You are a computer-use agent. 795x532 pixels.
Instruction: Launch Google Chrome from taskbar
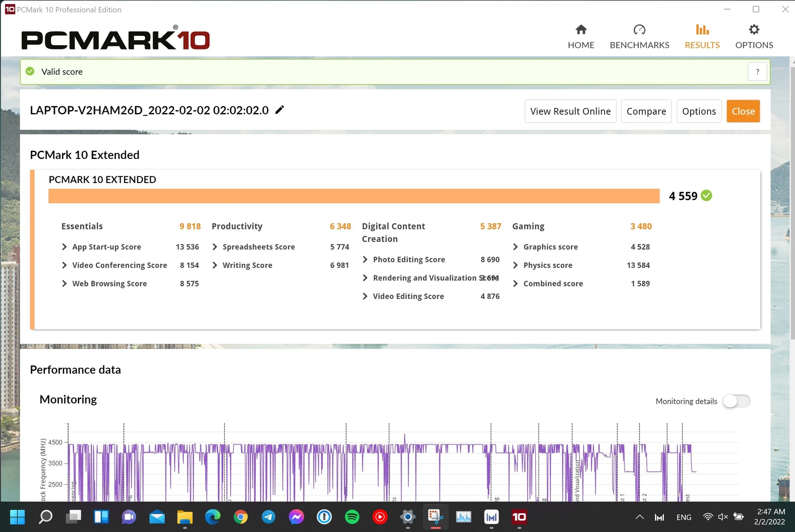241,517
